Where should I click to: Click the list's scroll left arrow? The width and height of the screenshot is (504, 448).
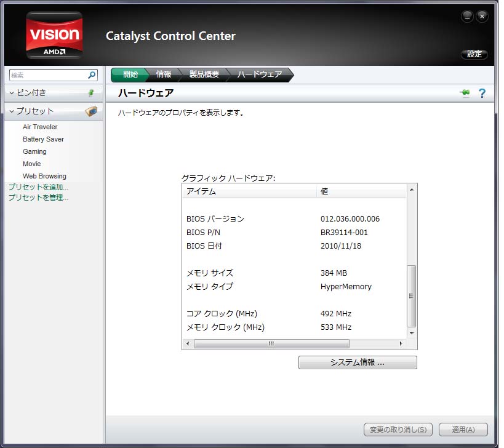[x=188, y=343]
